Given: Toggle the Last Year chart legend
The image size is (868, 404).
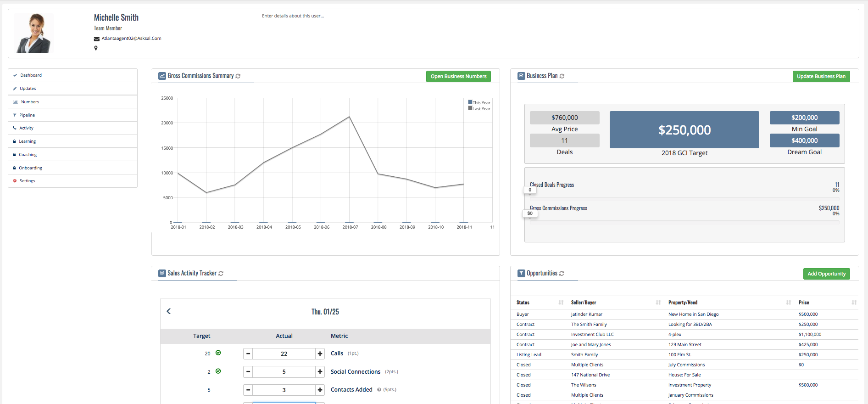Looking at the screenshot, I should coord(479,108).
